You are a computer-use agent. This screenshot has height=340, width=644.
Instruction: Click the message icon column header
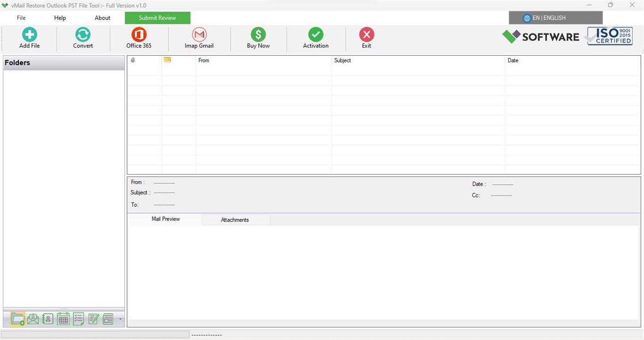pos(167,60)
